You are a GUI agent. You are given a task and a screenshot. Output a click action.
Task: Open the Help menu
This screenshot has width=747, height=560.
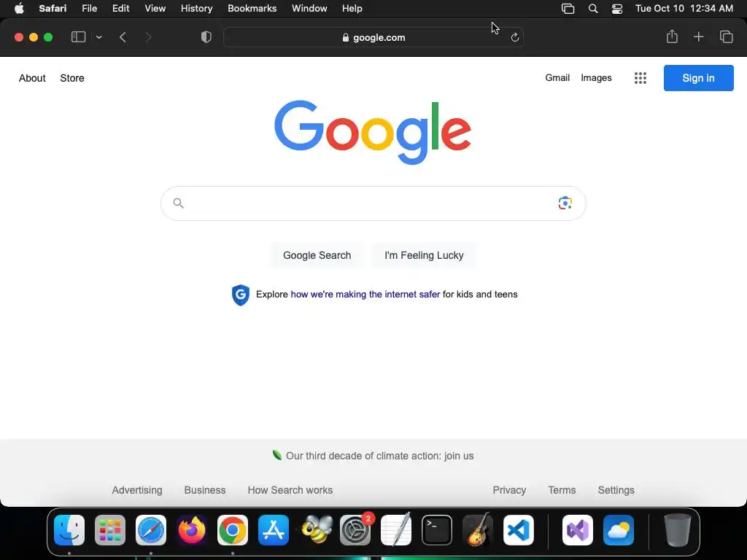coord(352,8)
